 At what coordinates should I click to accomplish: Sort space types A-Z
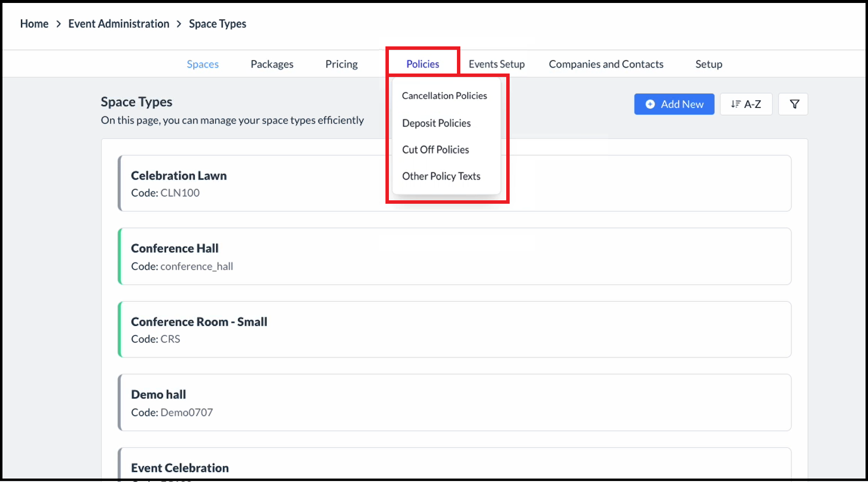click(746, 104)
